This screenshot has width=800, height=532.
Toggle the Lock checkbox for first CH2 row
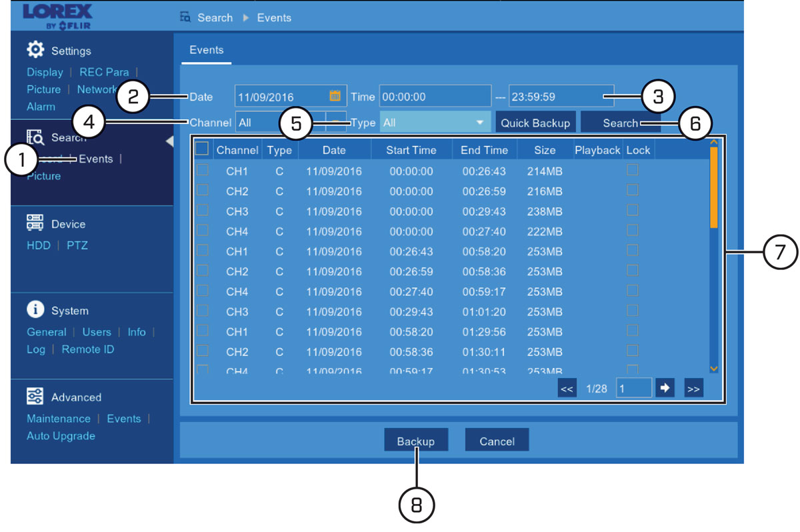(632, 191)
